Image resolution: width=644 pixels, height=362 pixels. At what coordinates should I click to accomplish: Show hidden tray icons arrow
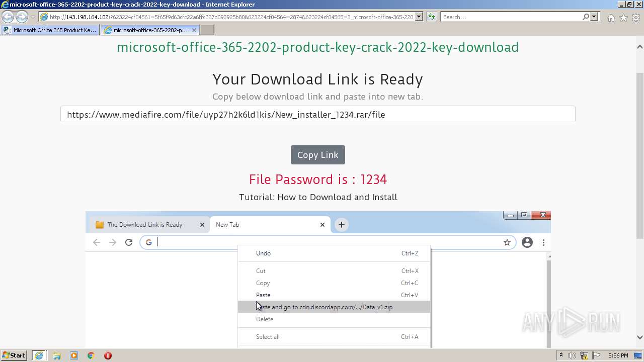(561, 355)
